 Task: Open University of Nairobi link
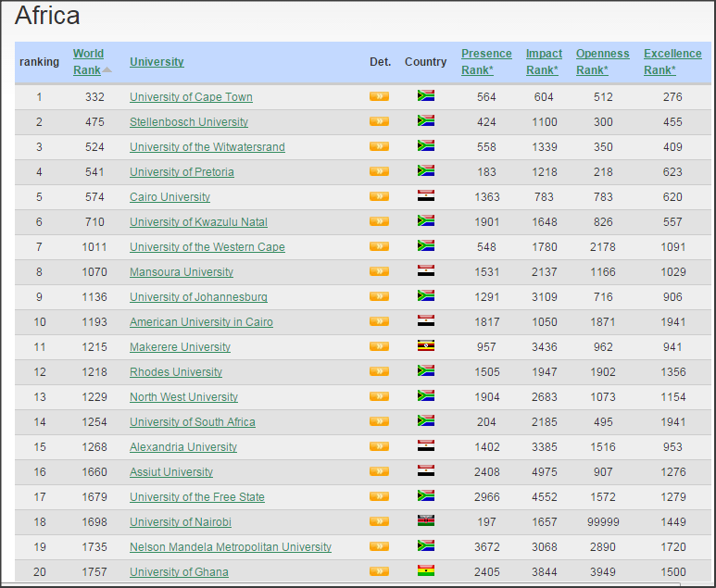(181, 522)
